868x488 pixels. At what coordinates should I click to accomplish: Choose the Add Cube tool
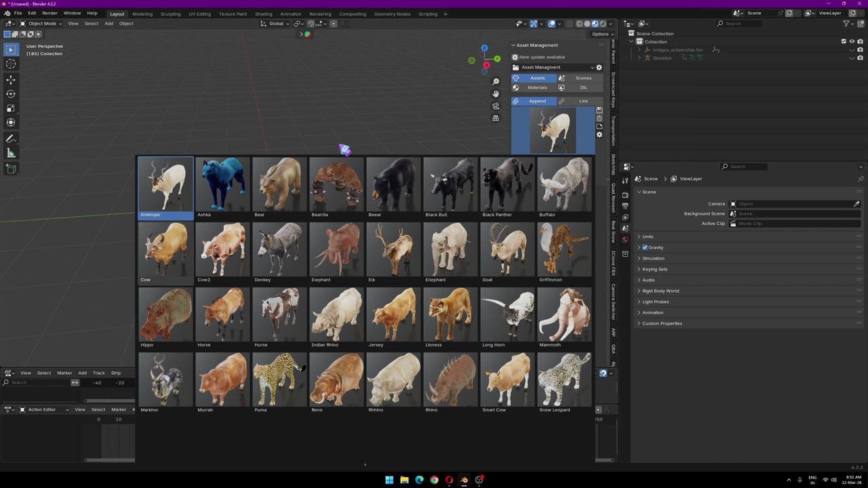click(x=11, y=169)
